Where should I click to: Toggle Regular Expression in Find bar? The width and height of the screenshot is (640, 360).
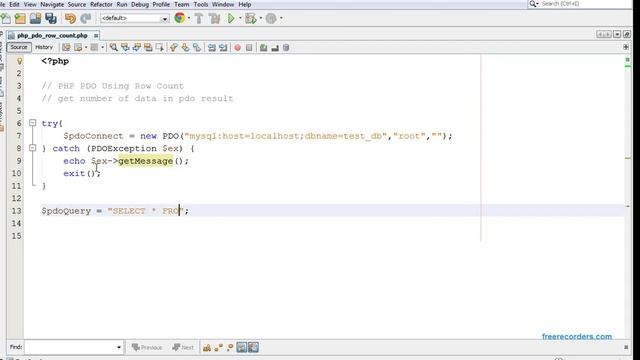(230, 347)
